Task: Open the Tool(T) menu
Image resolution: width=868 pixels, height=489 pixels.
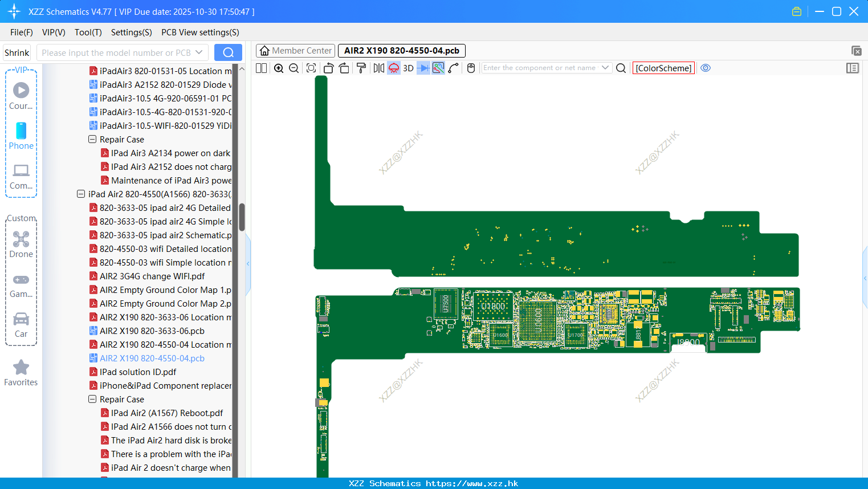Action: pos(88,32)
